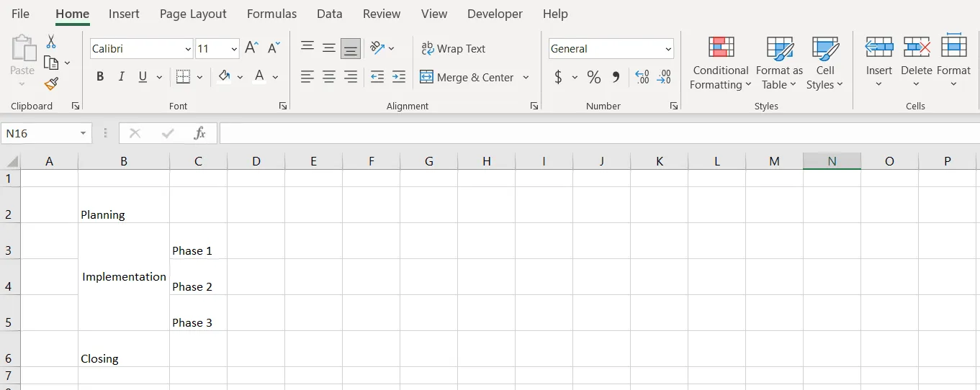Switch to the Formulas tab
Screen dimensions: 980x390
pos(271,14)
